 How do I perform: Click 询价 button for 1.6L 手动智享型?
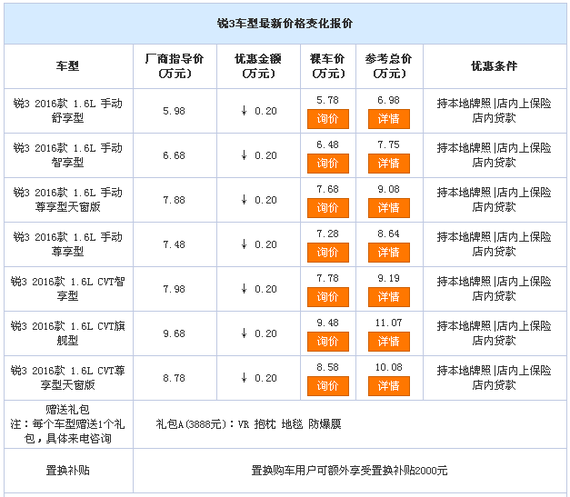328,164
